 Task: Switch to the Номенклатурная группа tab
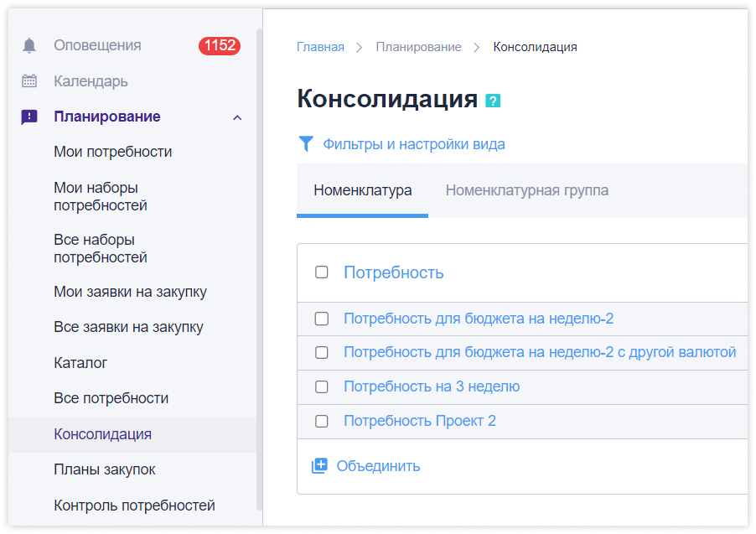(526, 190)
